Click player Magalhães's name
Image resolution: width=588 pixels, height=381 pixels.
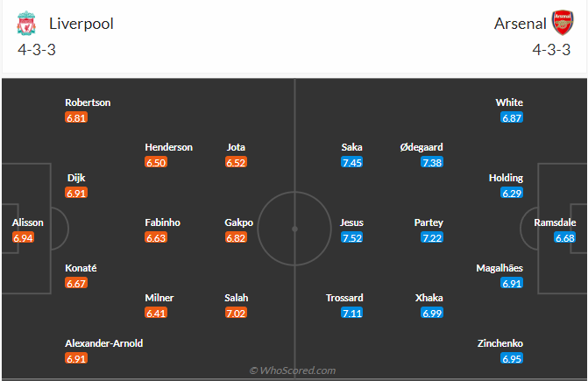tap(499, 268)
